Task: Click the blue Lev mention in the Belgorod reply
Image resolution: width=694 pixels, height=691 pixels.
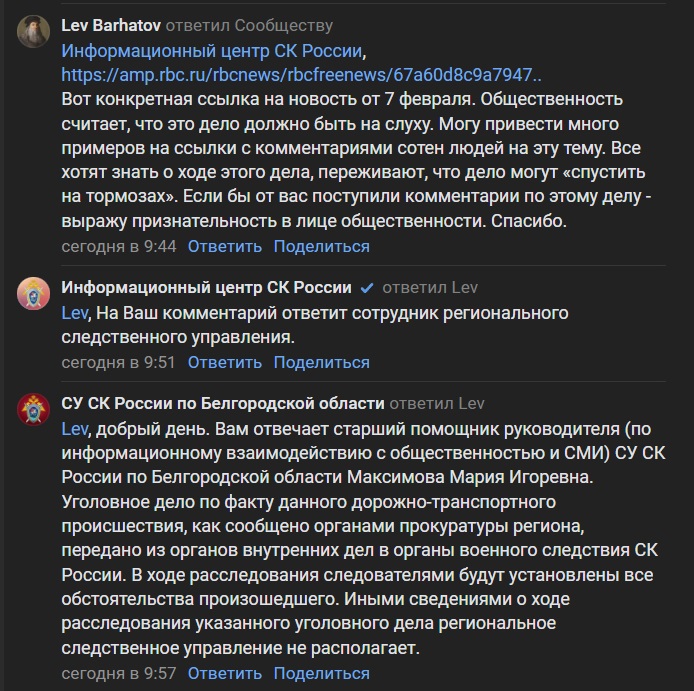Action: [x=74, y=429]
